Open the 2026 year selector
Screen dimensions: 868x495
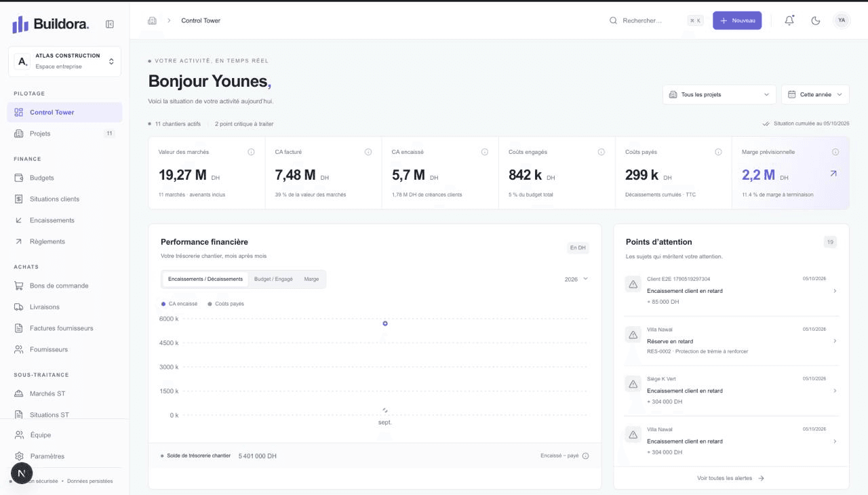click(x=576, y=279)
